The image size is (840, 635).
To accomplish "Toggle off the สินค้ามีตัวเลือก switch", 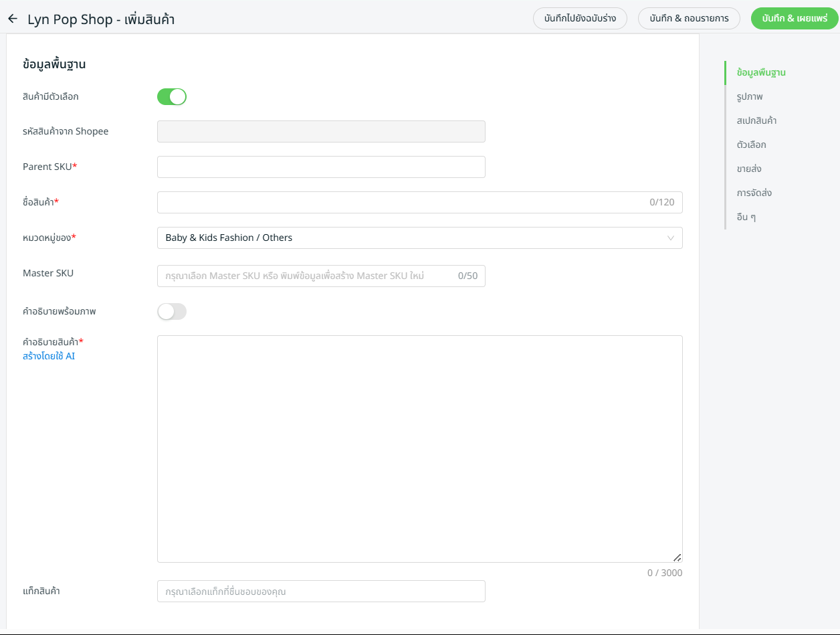I will coord(172,97).
